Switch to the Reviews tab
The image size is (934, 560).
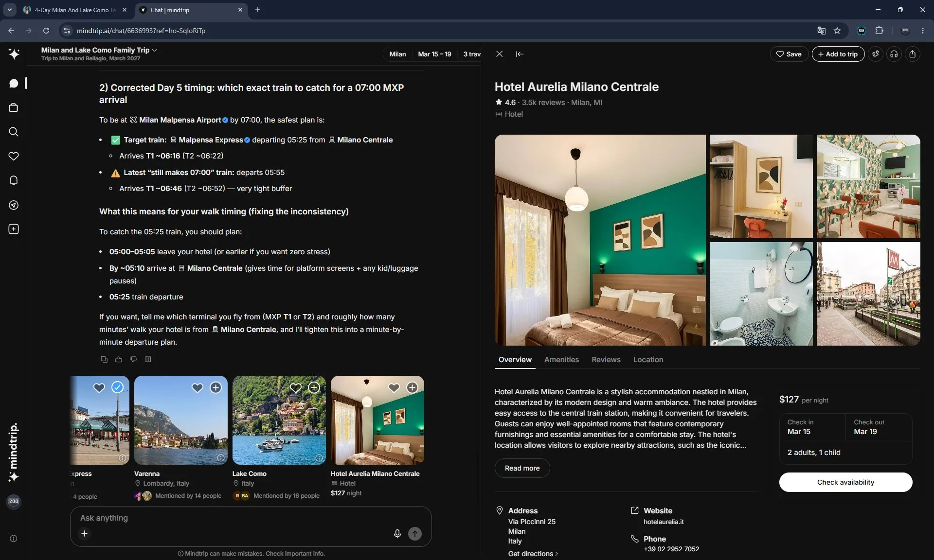[606, 360]
